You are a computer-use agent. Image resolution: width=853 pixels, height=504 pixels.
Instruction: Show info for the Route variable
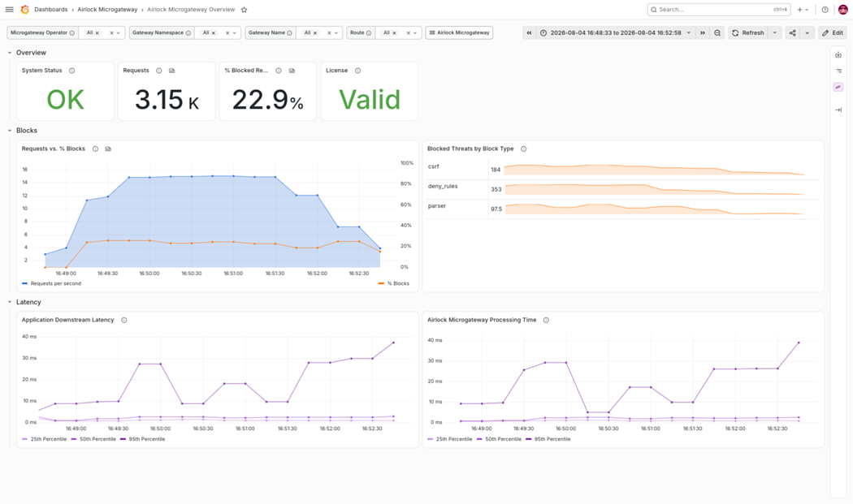pos(368,32)
